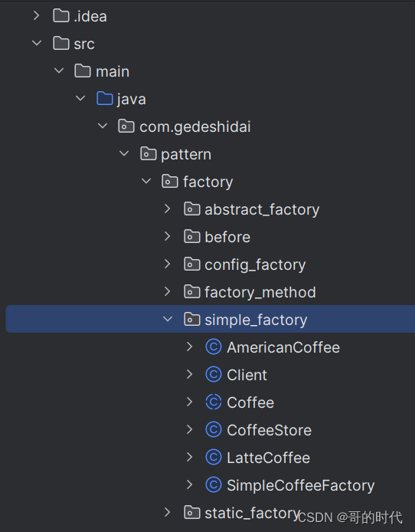
Task: Collapse the pattern package
Action: tap(124, 153)
